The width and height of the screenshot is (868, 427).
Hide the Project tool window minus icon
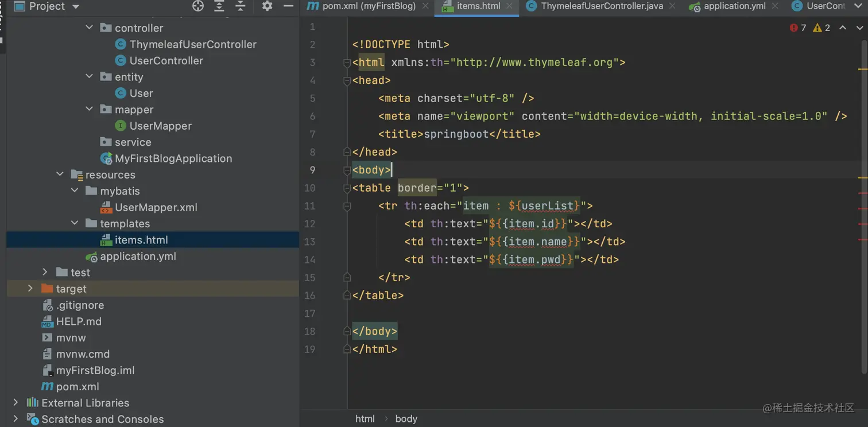[288, 6]
